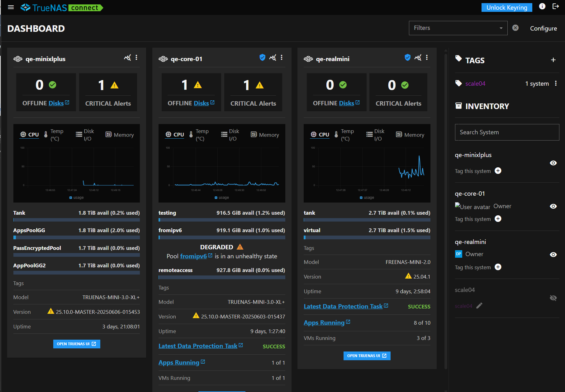Open scale04 tag options menu
The image size is (565, 392).
pos(556,84)
